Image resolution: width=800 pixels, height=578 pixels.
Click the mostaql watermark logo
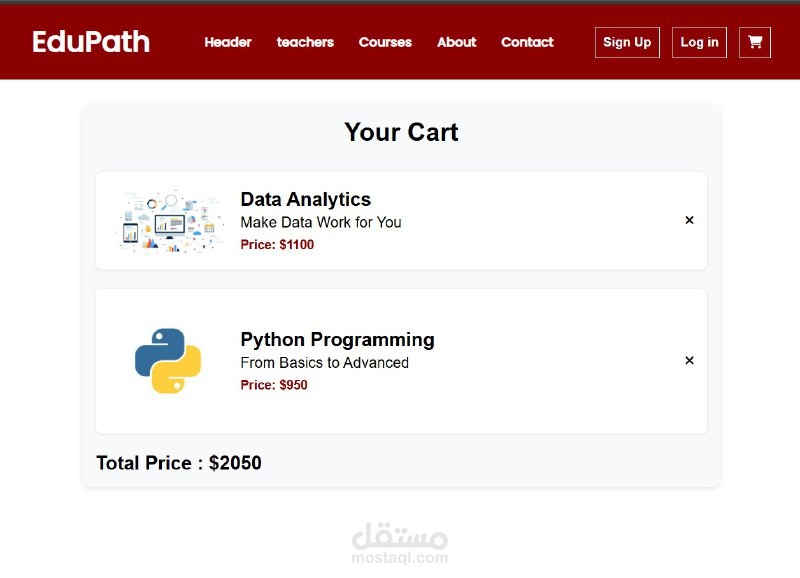pyautogui.click(x=400, y=543)
